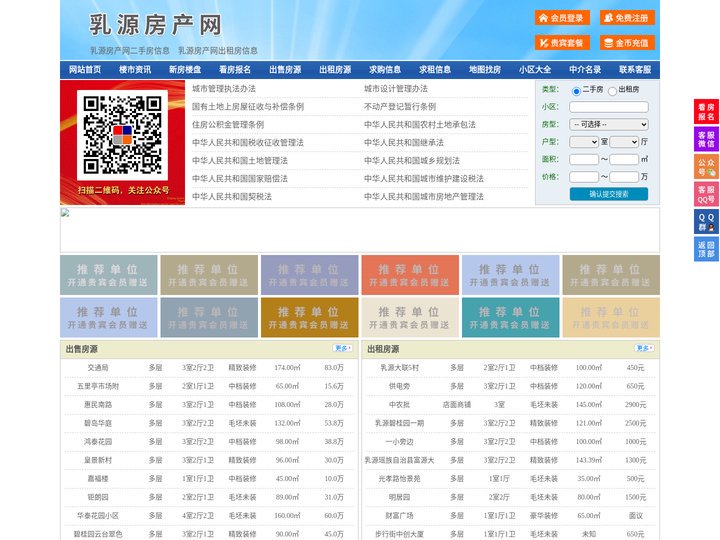Open the 厅 count dropdown
The image size is (720, 540).
624,142
